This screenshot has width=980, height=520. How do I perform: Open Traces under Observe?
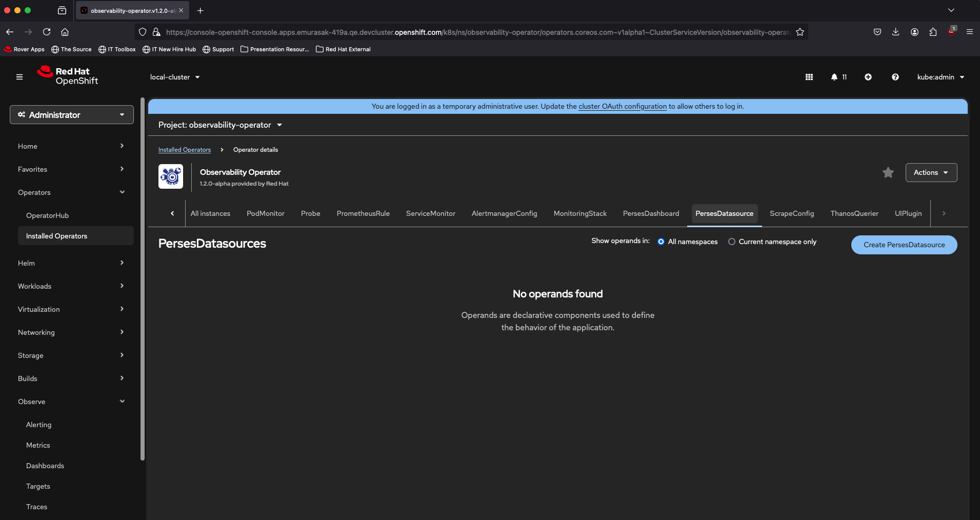coord(76,507)
